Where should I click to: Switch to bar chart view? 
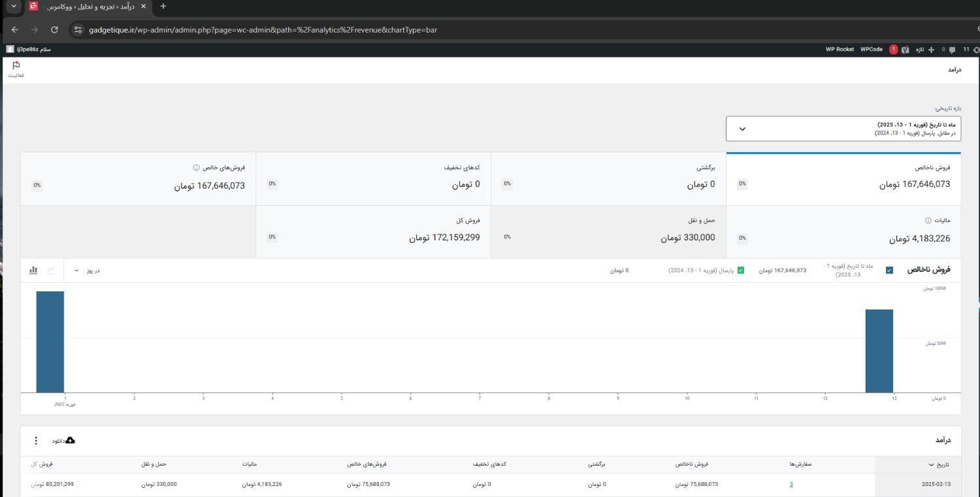pyautogui.click(x=33, y=270)
